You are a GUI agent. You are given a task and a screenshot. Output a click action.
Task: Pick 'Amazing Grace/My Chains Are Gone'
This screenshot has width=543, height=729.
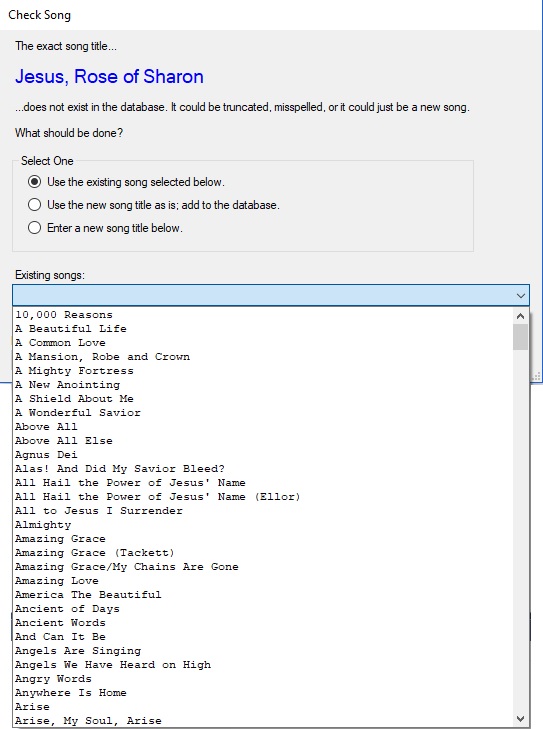(263, 567)
